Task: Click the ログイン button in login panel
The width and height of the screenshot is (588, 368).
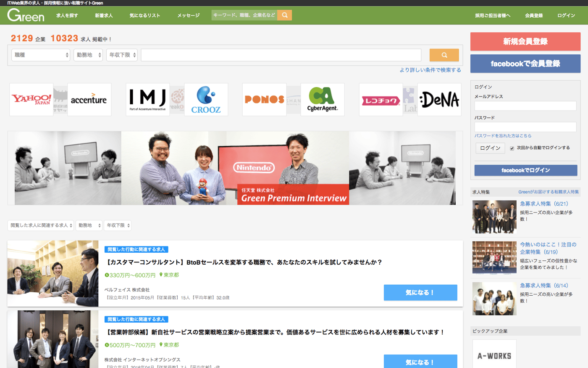Action: (x=490, y=148)
